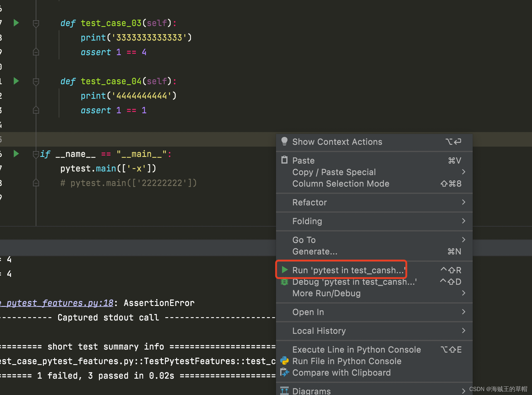Image resolution: width=532 pixels, height=395 pixels.
Task: Expand Local History submenu arrow
Action: click(x=464, y=330)
